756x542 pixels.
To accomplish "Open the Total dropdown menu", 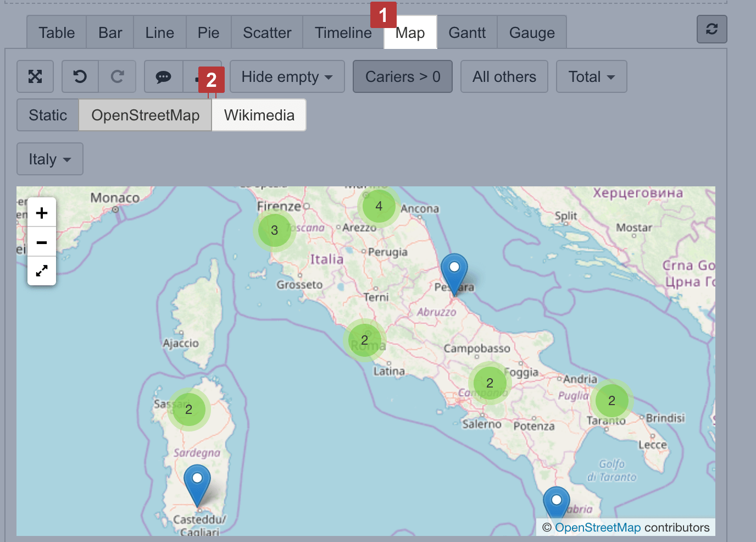I will [591, 76].
